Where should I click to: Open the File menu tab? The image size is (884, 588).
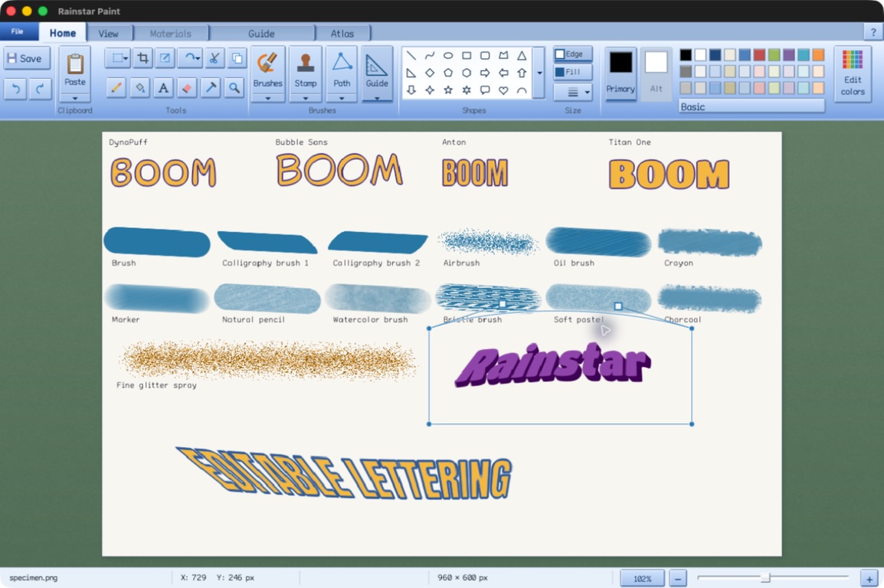(18, 31)
